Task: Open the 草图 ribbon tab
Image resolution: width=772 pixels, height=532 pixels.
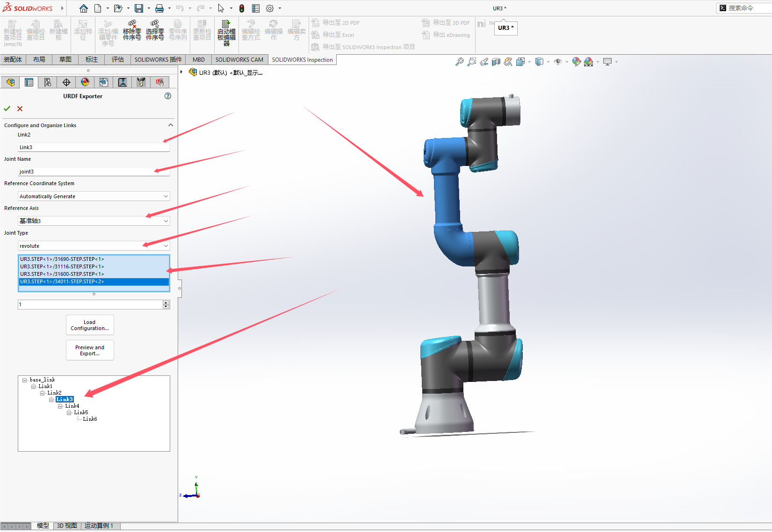Action: point(65,59)
